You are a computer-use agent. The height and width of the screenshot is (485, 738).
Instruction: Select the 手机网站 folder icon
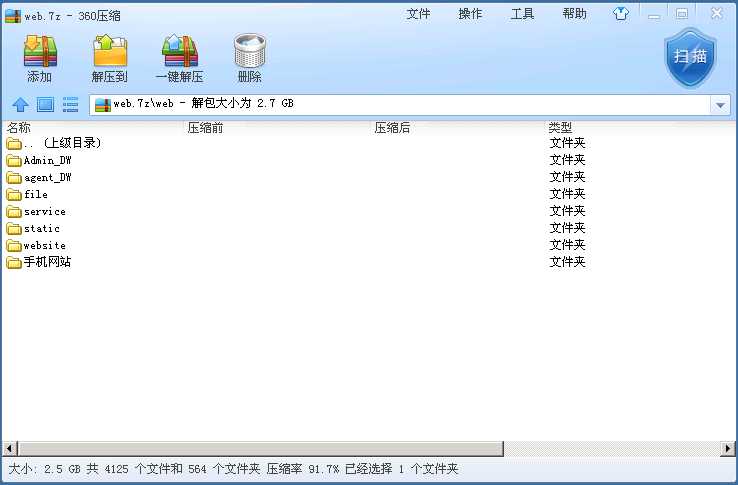coord(14,262)
